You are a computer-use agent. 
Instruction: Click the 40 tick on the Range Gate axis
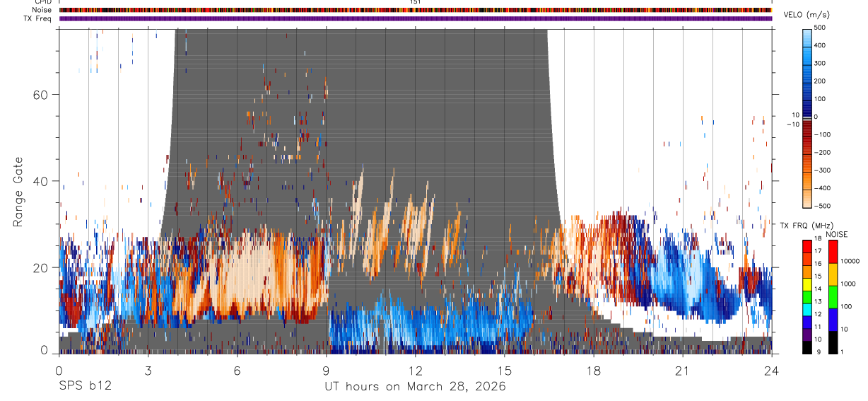point(40,181)
